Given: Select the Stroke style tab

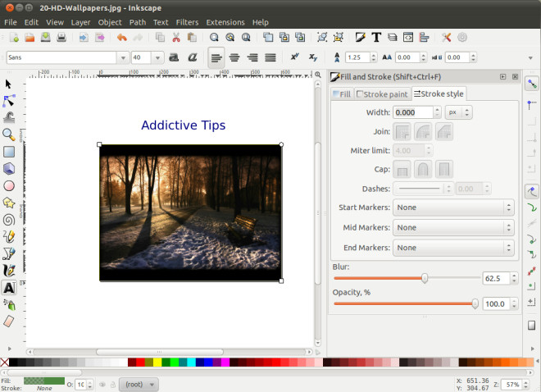Looking at the screenshot, I should pyautogui.click(x=439, y=93).
